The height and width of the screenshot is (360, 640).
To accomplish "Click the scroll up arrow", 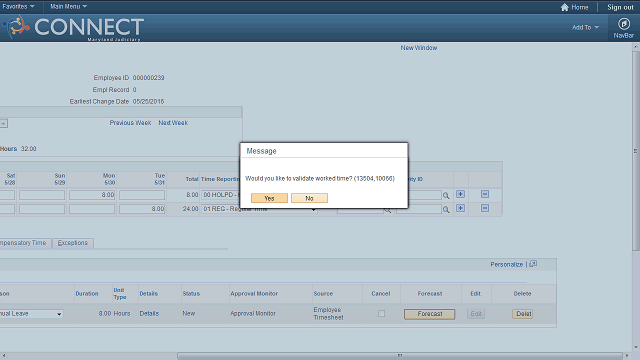I will tap(636, 47).
